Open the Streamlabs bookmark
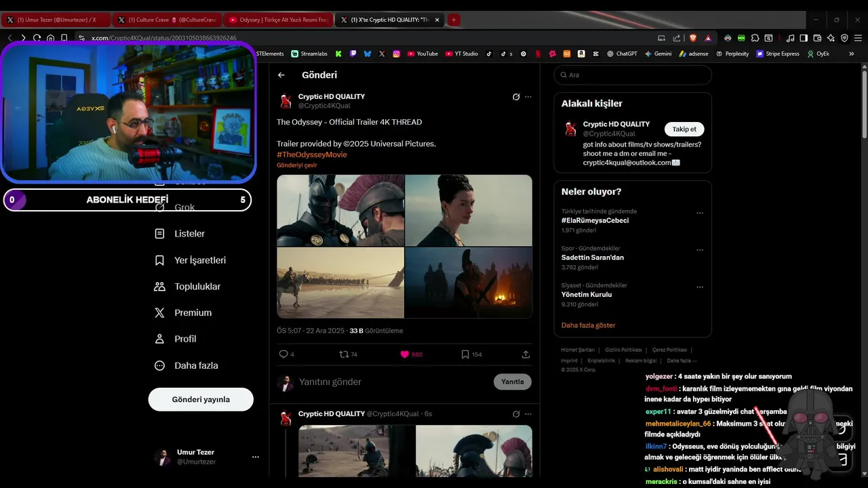Viewport: 868px width, 488px height. point(309,54)
